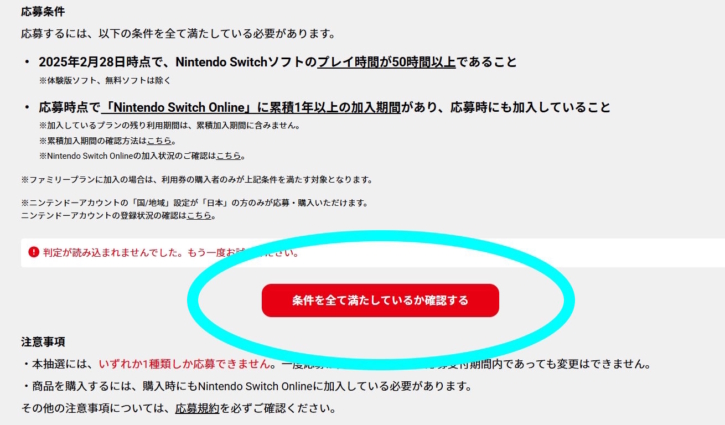725x425 pixels.
Task: Click underlined プレイ時間が50時間以上 text
Action: (x=387, y=62)
